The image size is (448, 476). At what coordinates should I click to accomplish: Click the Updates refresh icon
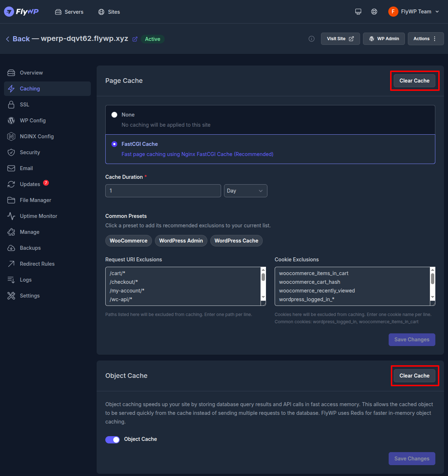tap(11, 184)
